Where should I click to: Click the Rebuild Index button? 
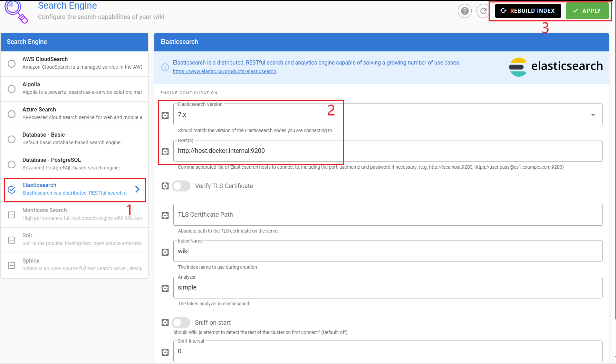[528, 11]
